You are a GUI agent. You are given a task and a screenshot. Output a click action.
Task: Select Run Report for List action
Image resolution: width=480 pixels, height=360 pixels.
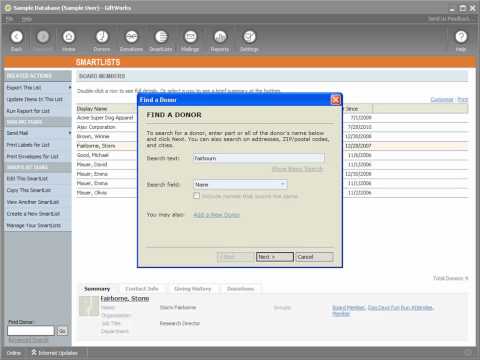click(28, 111)
